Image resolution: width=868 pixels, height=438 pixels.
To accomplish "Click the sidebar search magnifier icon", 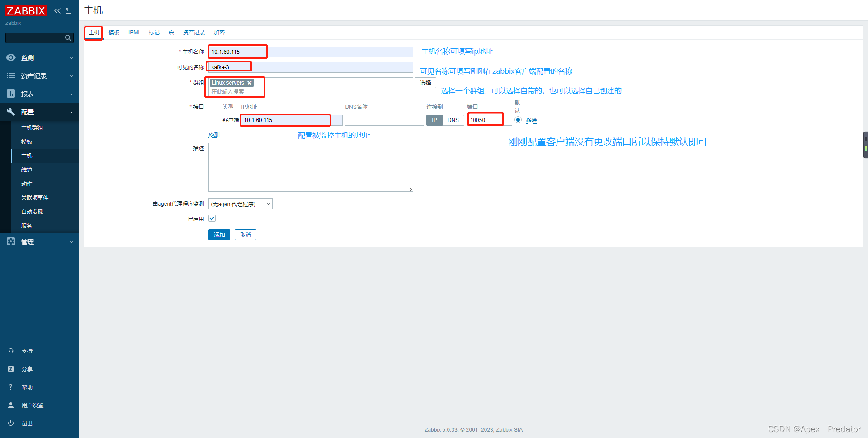I will coord(68,38).
